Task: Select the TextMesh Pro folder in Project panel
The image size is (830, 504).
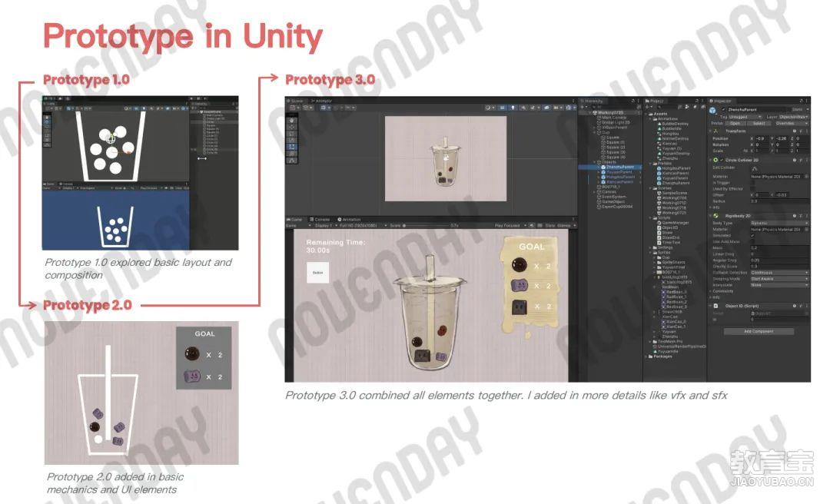Action: coord(667,341)
